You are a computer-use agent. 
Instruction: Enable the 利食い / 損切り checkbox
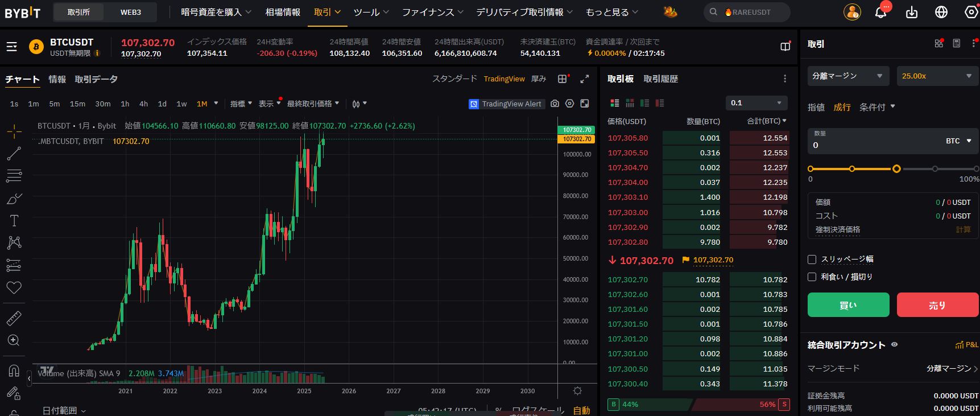click(812, 277)
